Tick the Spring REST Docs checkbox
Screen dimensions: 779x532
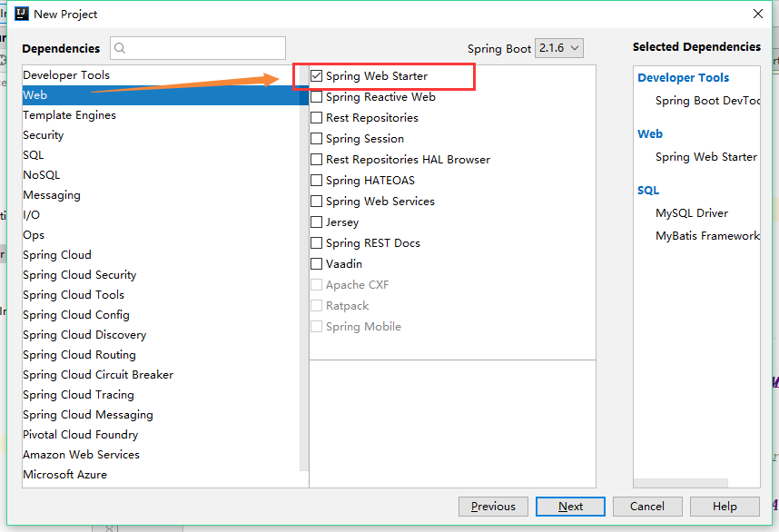click(317, 243)
